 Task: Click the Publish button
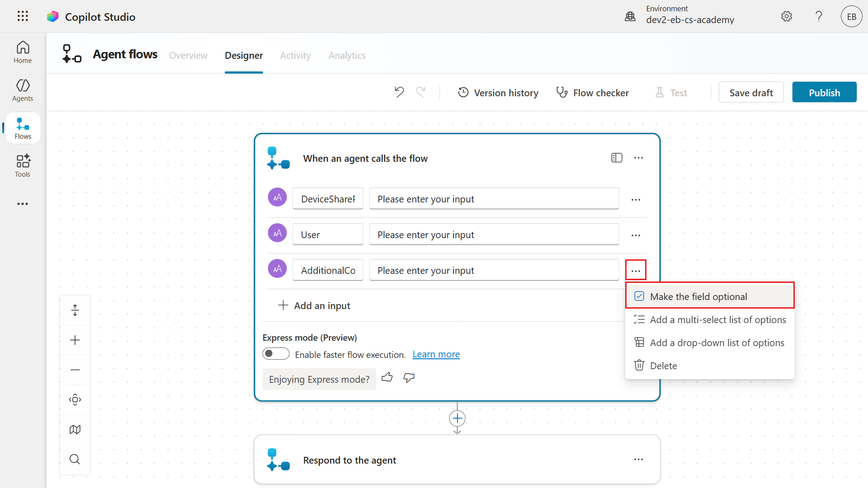[824, 92]
